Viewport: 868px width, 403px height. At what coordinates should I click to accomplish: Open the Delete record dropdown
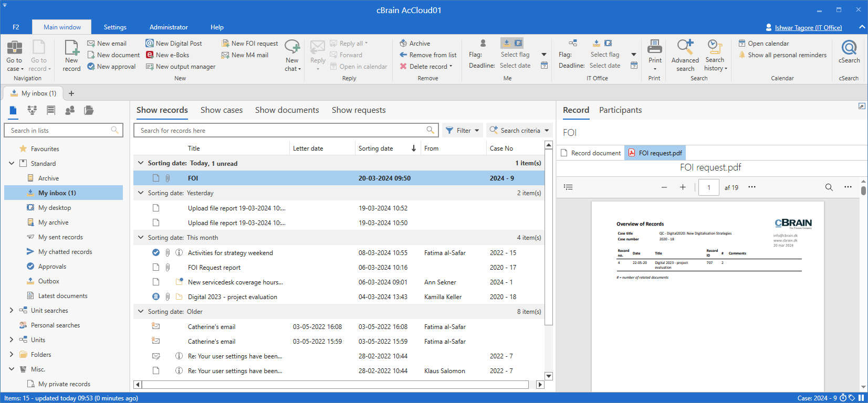pos(451,67)
